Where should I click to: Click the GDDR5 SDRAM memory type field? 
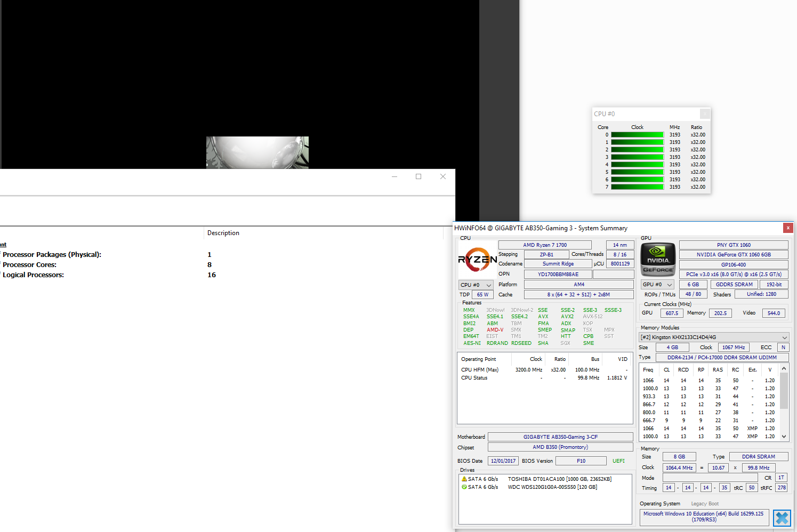click(734, 285)
